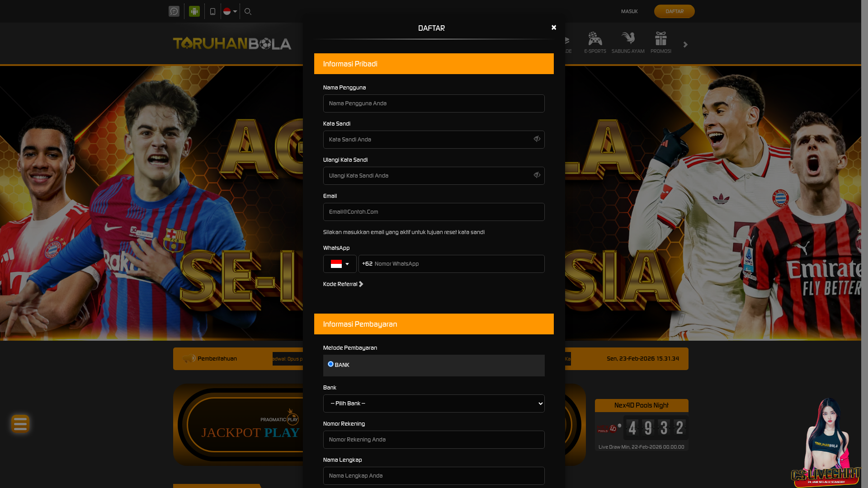Click the Android app download icon
The width and height of the screenshot is (868, 488).
coord(194,11)
